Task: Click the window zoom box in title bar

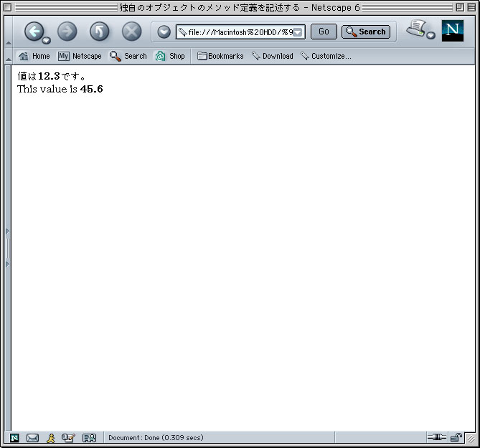Action: (x=460, y=7)
